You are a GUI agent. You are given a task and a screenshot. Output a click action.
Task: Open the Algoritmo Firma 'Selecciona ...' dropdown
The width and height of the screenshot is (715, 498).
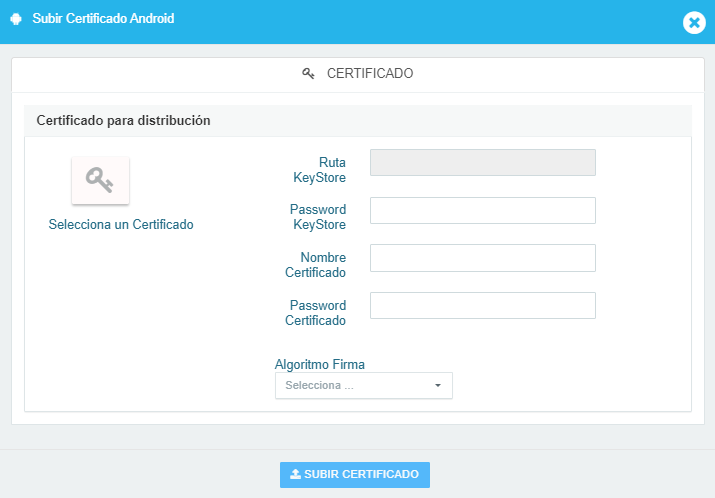[x=363, y=385]
